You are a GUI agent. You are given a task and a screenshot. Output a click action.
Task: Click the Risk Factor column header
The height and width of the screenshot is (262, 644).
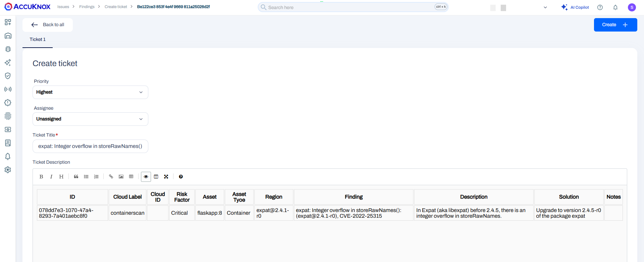[x=182, y=197]
